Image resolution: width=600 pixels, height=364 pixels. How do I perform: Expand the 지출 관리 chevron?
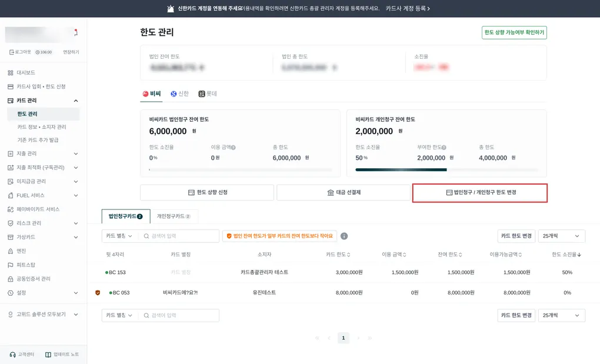click(76, 153)
